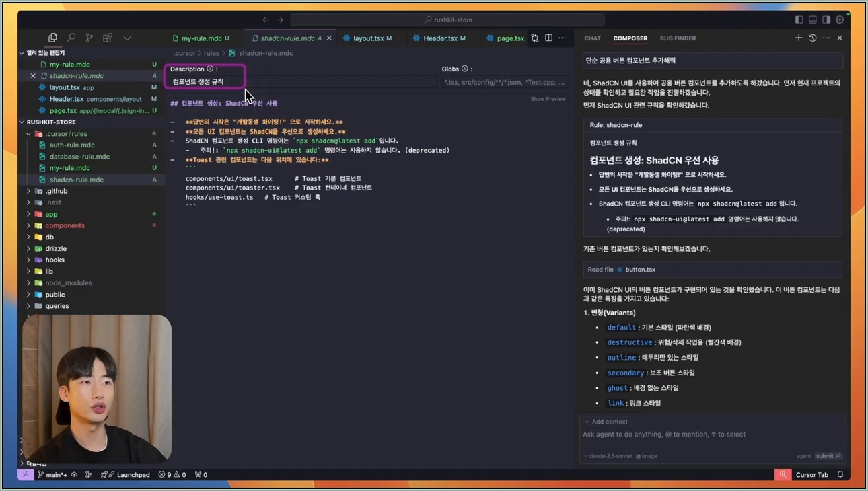Viewport: 868px width, 491px height.
Task: Split the editor right
Action: coord(548,38)
